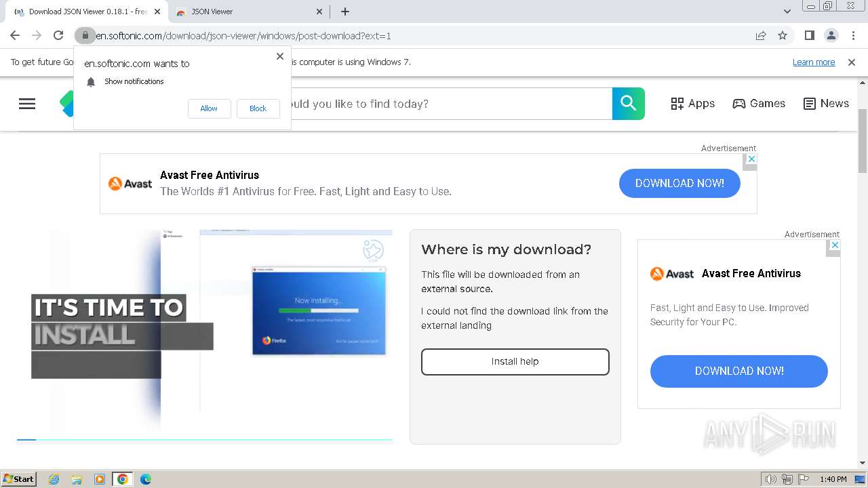The height and width of the screenshot is (488, 868).
Task: Click the Action Center flag icon
Action: coord(803,479)
